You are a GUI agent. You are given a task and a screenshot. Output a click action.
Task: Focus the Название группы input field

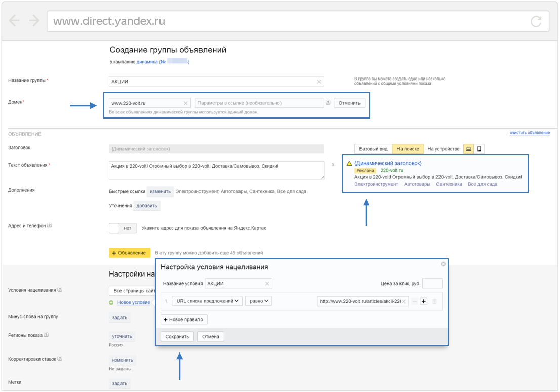216,82
